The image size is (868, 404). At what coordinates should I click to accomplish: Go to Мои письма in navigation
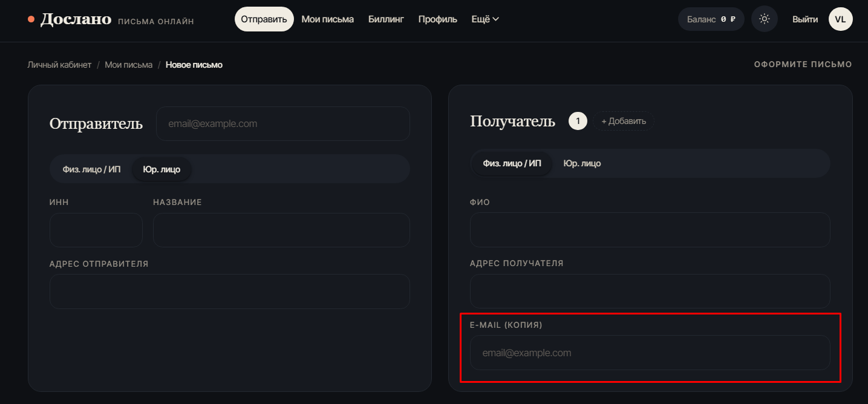tap(327, 19)
